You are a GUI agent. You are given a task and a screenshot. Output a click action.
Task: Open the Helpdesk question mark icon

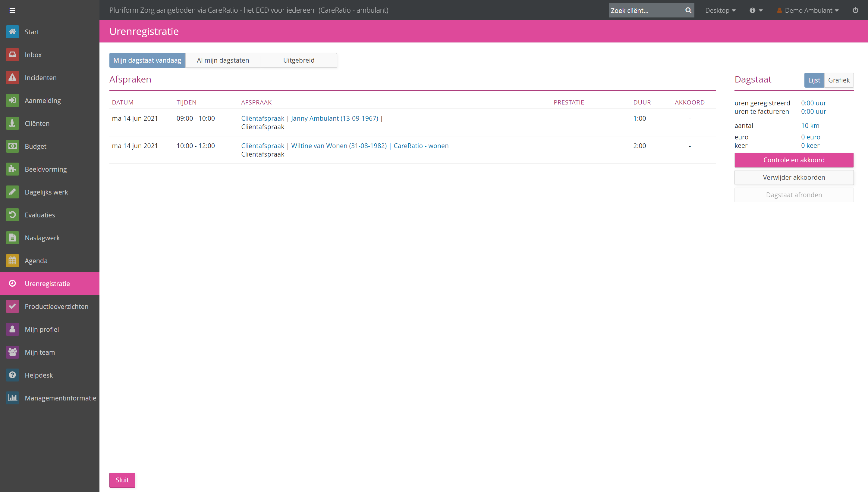click(13, 375)
